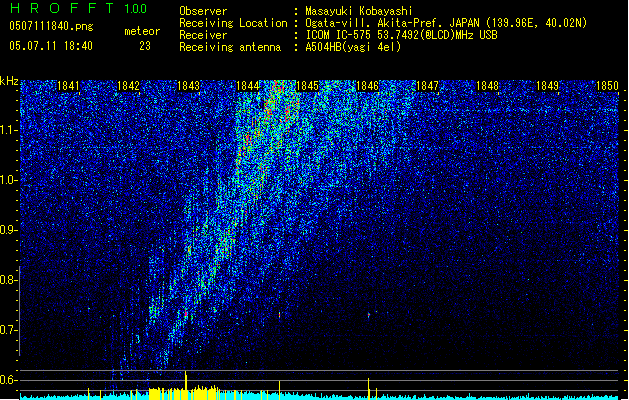Click the 1844 time marker
The height and width of the screenshot is (400, 629).
248,86
